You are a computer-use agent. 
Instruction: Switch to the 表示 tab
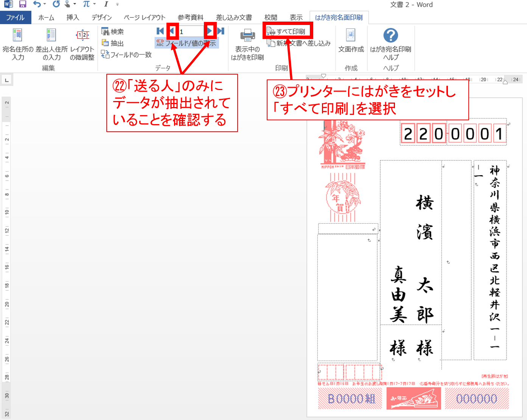(x=296, y=17)
